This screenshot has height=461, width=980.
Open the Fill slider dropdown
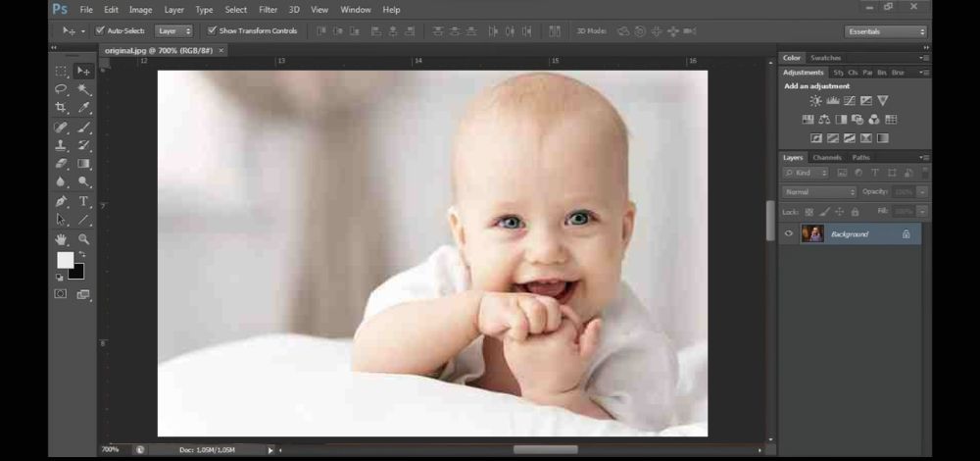922,212
